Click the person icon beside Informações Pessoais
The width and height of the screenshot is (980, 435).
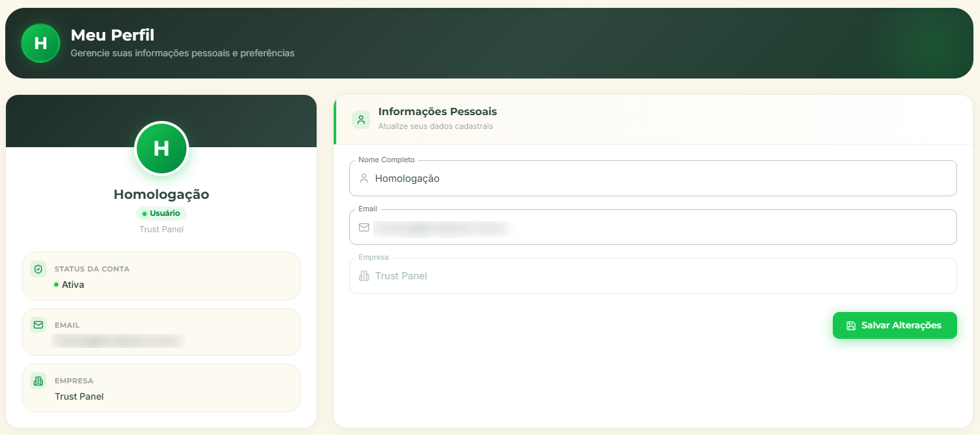click(361, 120)
